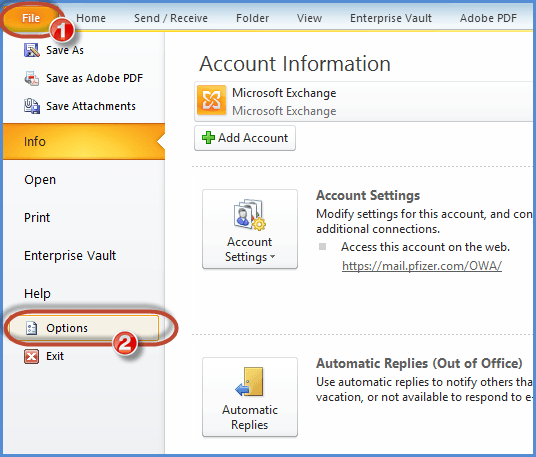Viewport: 536px width, 457px height.
Task: Open the Enterprise Vault ribbon tab
Action: 391,18
